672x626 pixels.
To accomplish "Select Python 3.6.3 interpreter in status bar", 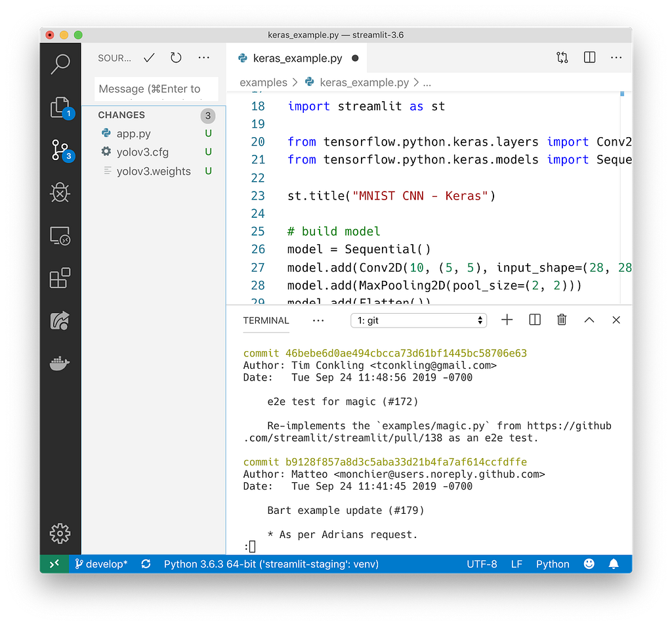I will click(271, 564).
